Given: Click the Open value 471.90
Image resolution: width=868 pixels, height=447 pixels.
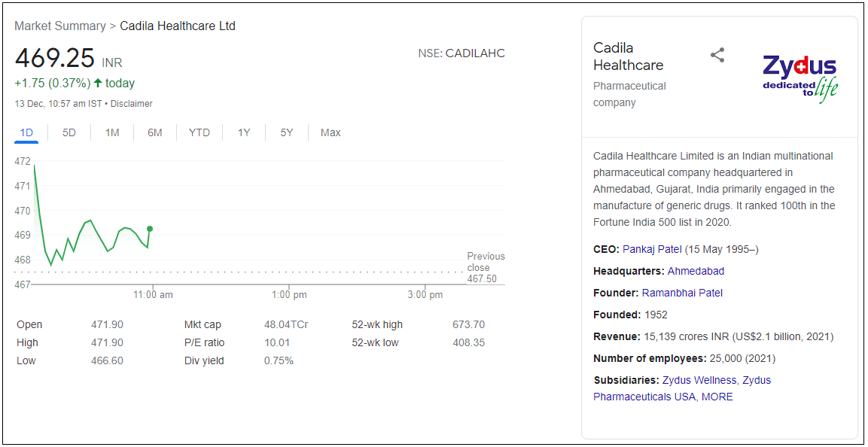Looking at the screenshot, I should coord(107,325).
